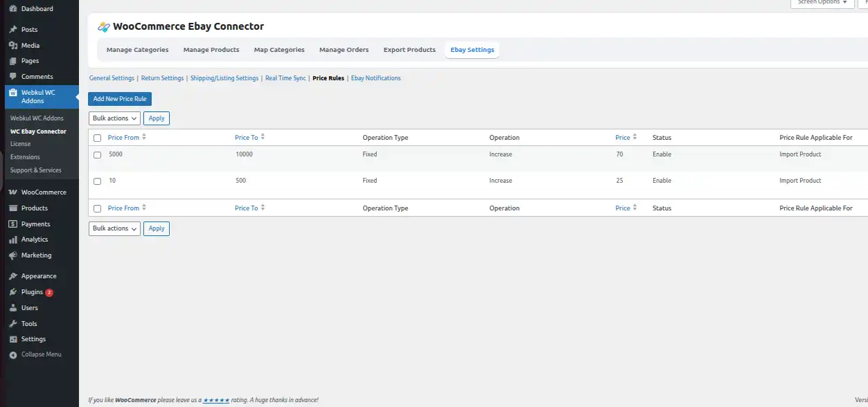The image size is (868, 407).
Task: Open the bottom Bulk actions dropdown
Action: (x=114, y=228)
